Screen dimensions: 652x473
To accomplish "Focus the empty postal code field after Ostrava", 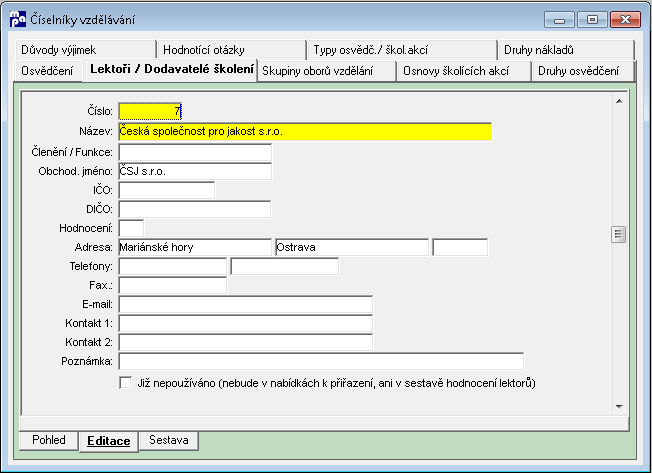I will [460, 247].
